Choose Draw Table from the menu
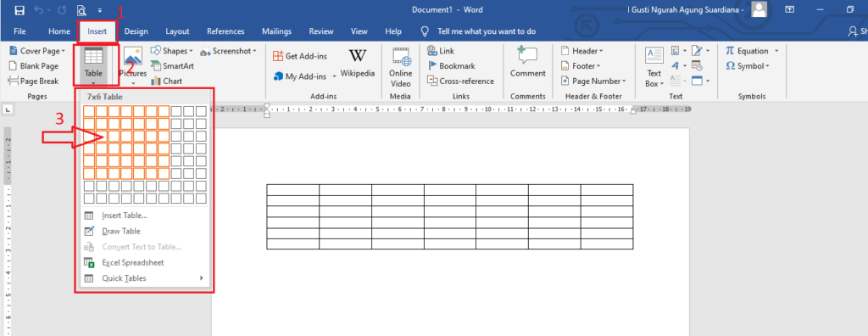This screenshot has height=336, width=868. pyautogui.click(x=144, y=231)
